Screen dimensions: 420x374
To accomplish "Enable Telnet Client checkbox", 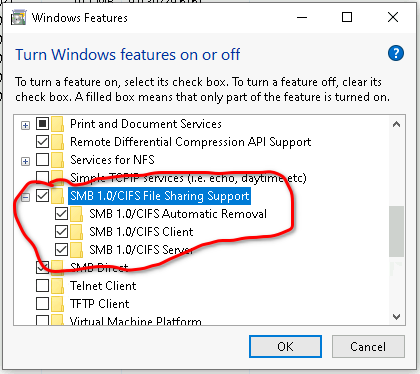I will pos(42,286).
